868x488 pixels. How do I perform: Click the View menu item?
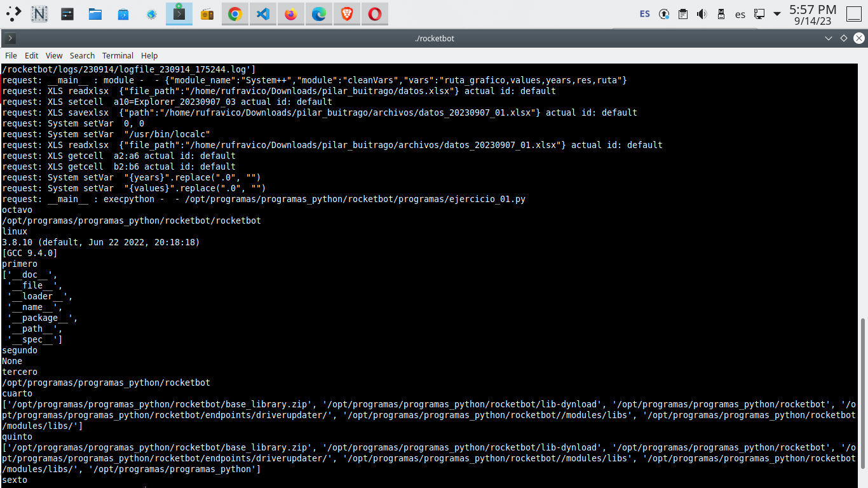[x=54, y=56]
